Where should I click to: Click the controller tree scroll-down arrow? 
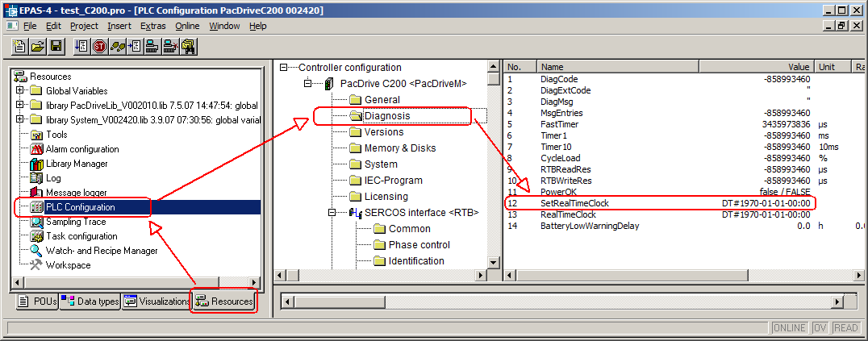click(493, 262)
